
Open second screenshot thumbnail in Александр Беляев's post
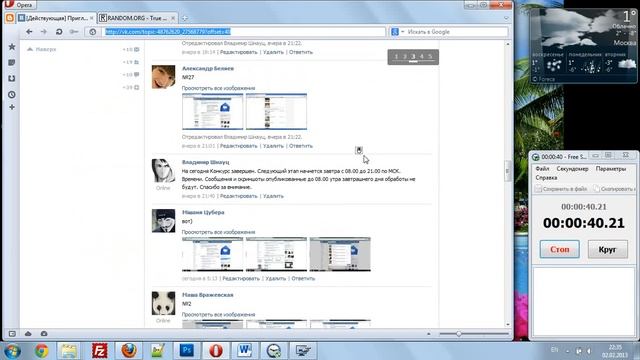[276, 111]
